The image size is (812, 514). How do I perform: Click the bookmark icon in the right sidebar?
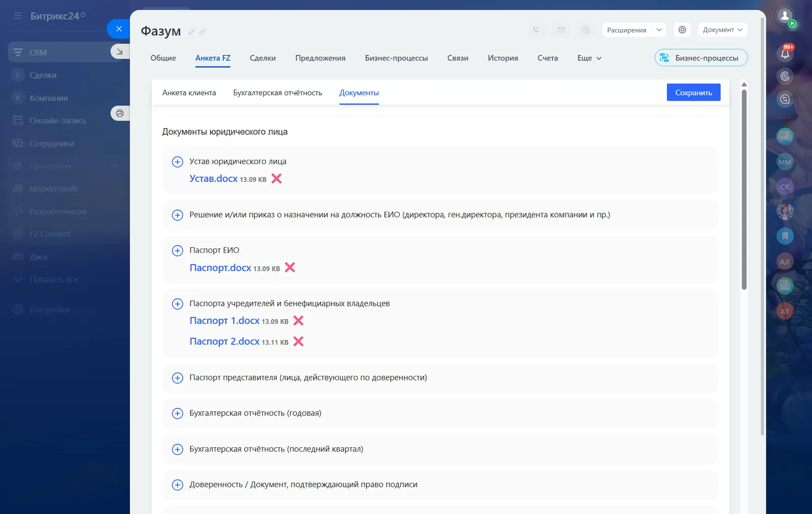[784, 236]
